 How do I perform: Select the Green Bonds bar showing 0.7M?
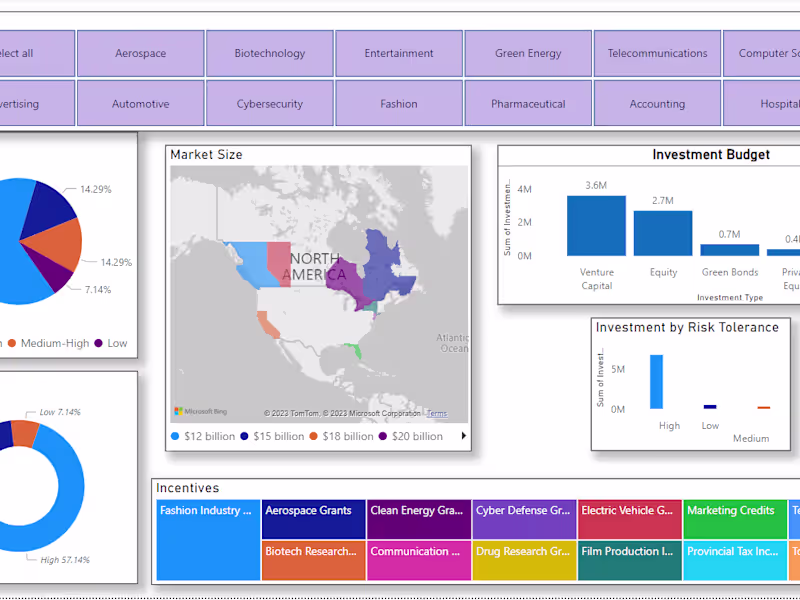pyautogui.click(x=730, y=250)
